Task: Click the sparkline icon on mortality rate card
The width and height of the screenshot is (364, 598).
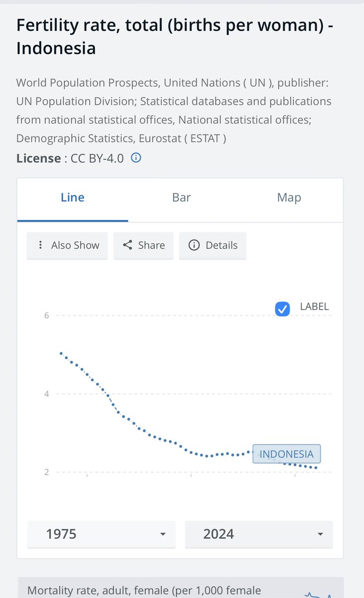Action: [317, 594]
